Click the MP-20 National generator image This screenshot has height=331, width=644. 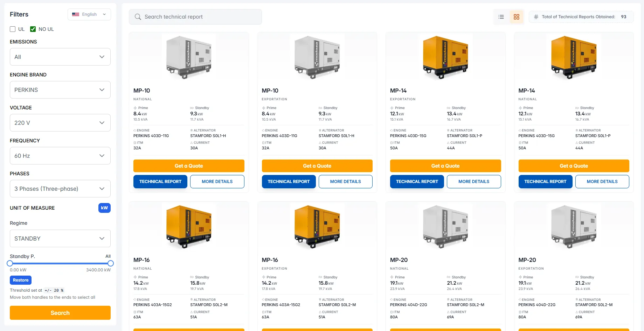tap(445, 227)
